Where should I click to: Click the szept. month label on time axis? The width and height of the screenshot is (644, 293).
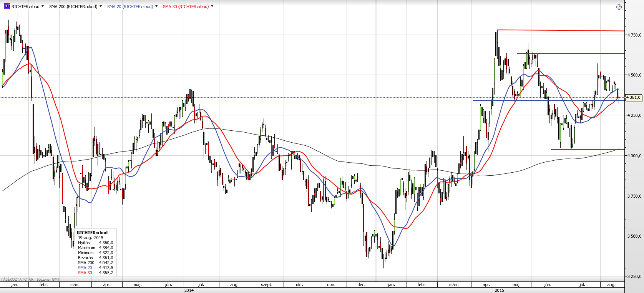click(267, 285)
